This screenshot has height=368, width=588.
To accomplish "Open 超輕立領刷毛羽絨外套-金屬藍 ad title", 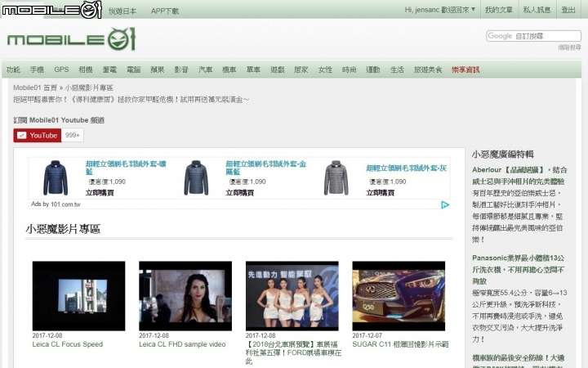I will pos(266,168).
